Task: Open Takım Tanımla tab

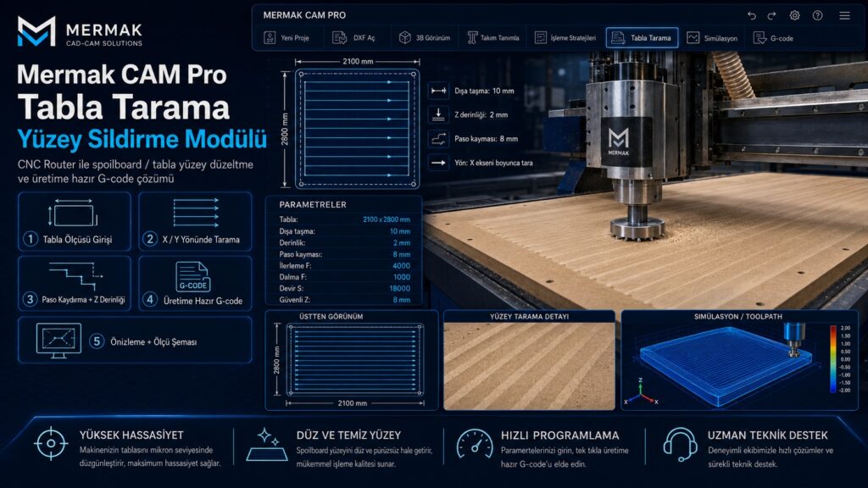Action: [x=492, y=37]
